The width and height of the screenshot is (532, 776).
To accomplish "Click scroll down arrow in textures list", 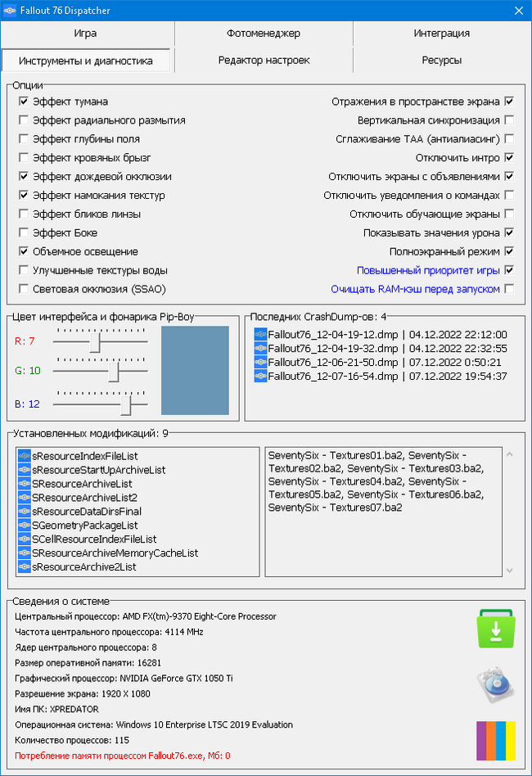I will coord(510,571).
